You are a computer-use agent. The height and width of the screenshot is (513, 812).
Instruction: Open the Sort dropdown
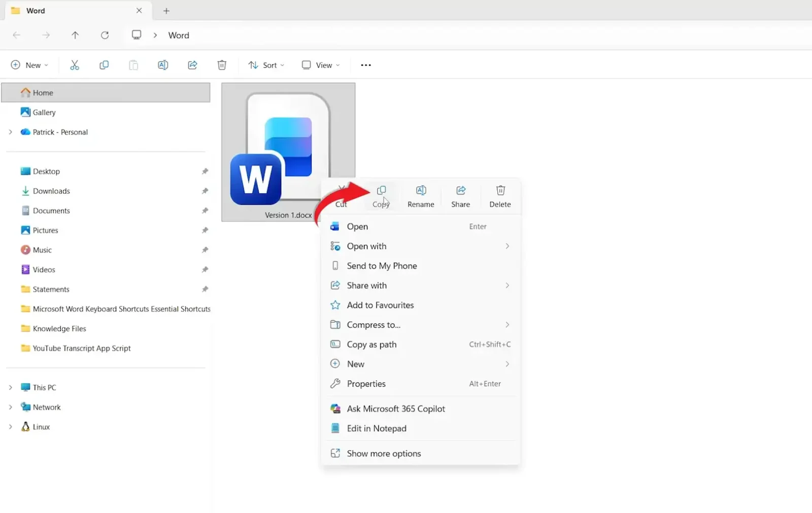pos(266,65)
